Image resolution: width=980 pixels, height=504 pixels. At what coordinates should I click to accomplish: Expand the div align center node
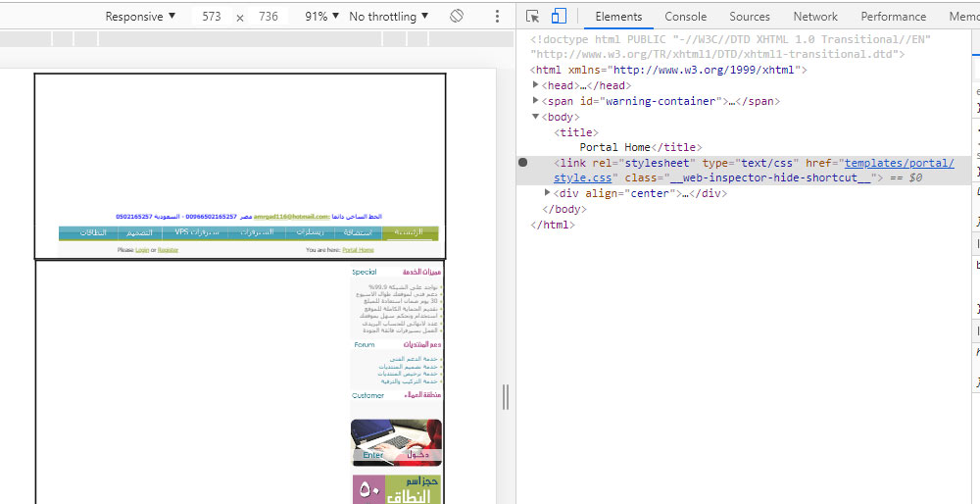click(x=548, y=193)
